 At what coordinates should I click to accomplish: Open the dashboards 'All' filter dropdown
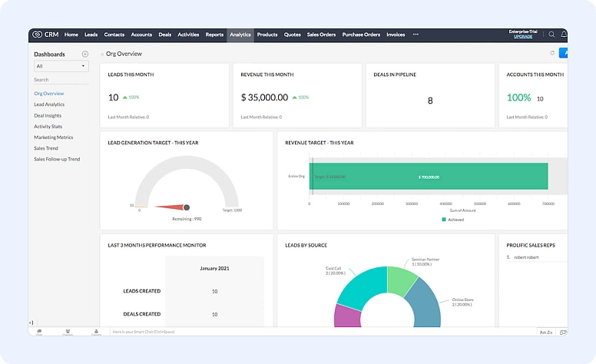(x=61, y=67)
